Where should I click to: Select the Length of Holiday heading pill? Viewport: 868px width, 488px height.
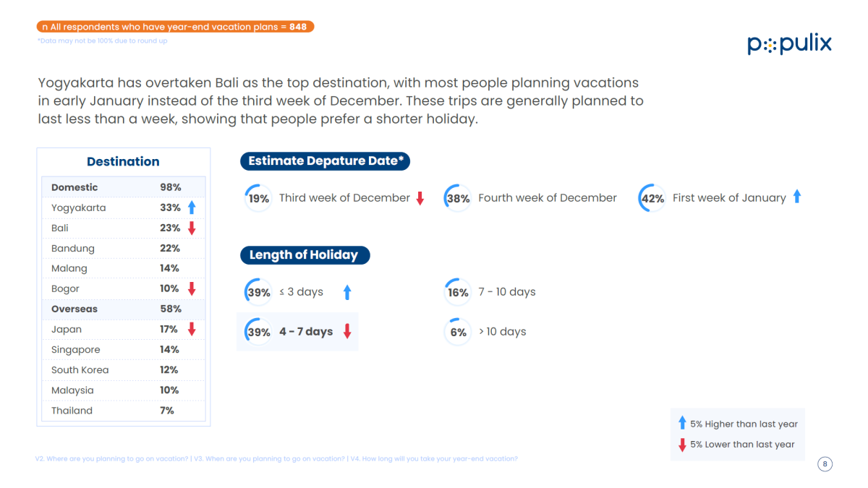coord(304,254)
